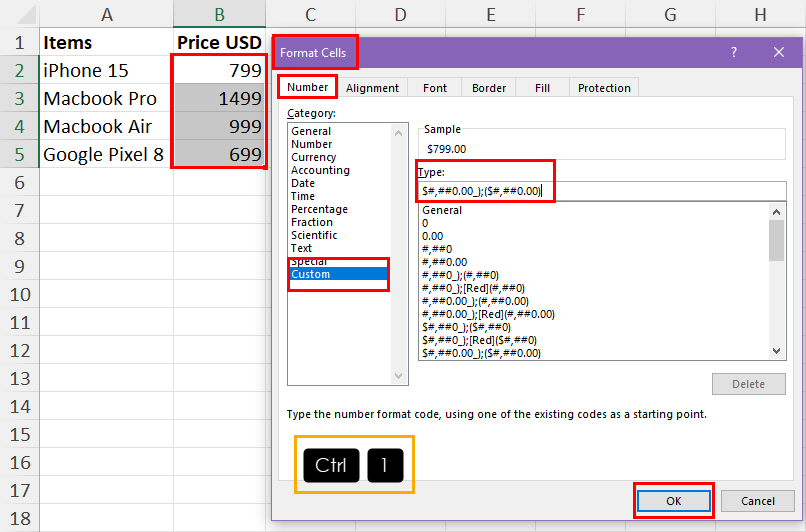The width and height of the screenshot is (806, 532).
Task: Select the Number category
Action: click(x=312, y=144)
